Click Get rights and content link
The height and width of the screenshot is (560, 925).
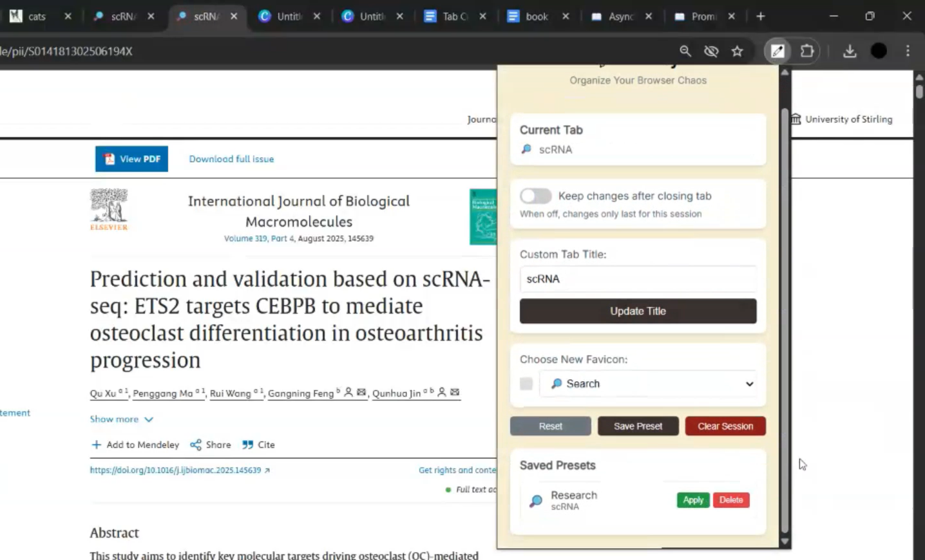[457, 471]
